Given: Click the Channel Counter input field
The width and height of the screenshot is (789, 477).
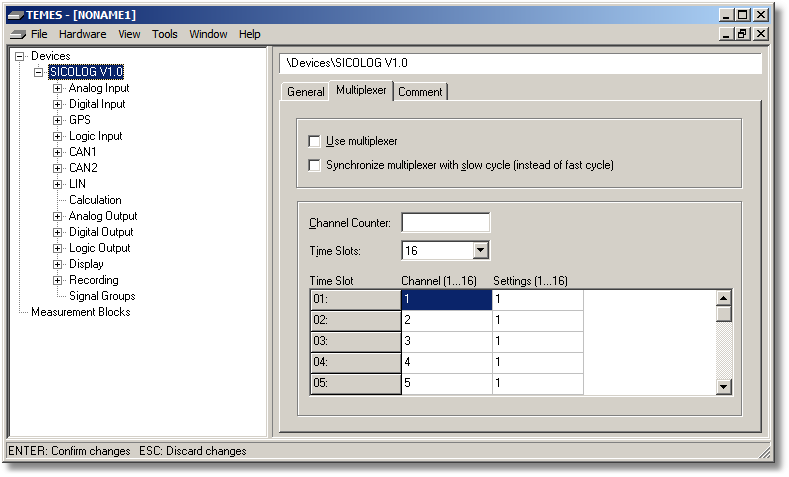Looking at the screenshot, I should [445, 222].
